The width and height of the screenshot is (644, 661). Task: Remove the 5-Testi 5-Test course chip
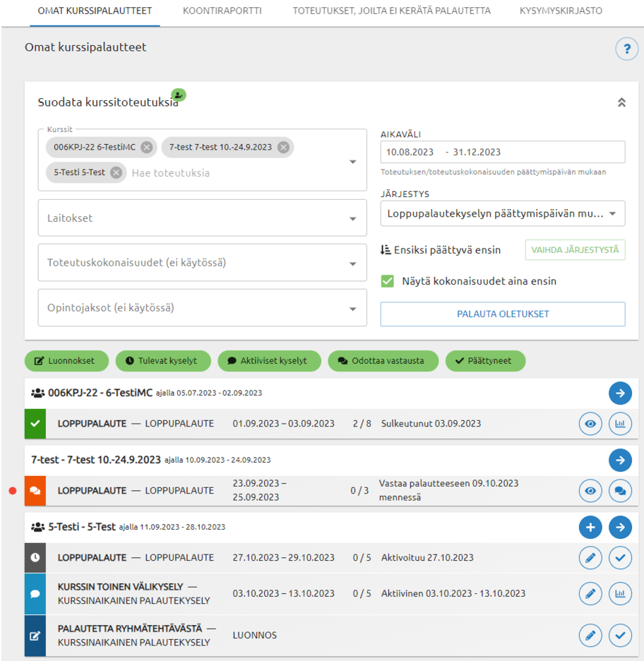116,172
